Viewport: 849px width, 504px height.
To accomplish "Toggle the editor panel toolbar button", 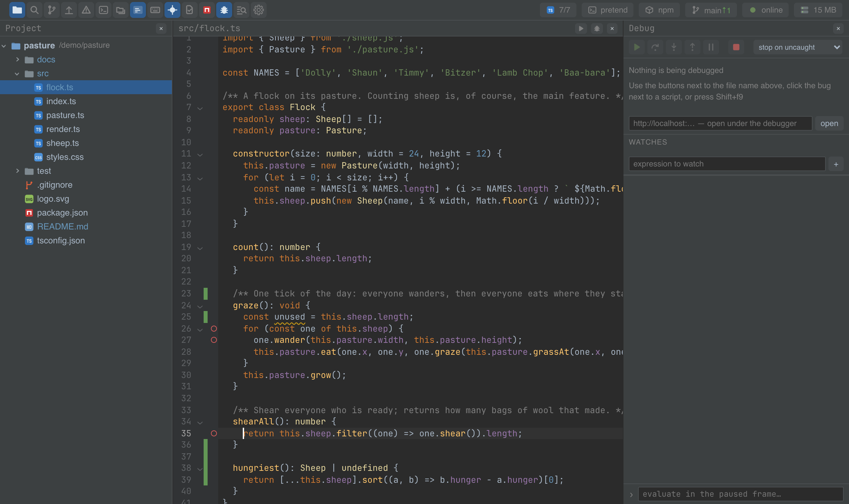I will pos(138,10).
